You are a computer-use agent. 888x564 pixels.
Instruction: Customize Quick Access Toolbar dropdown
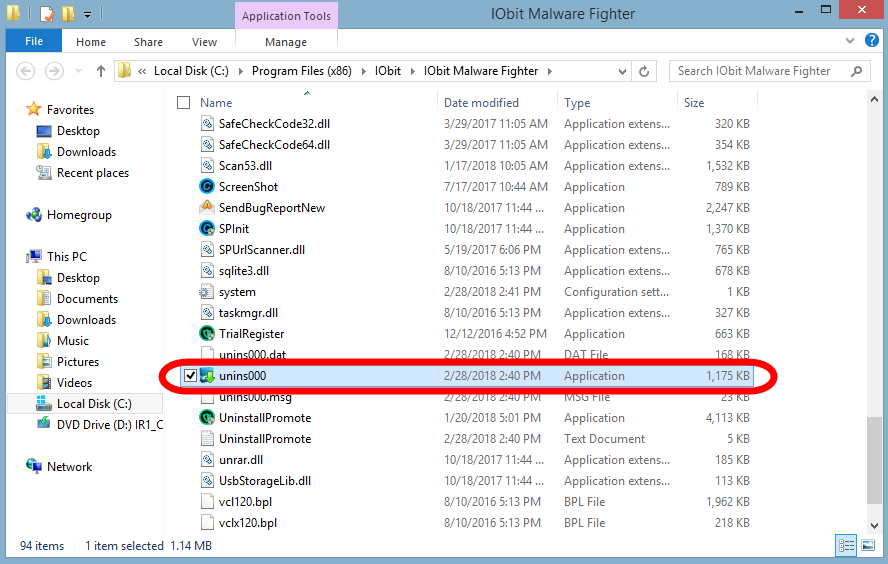tap(87, 15)
